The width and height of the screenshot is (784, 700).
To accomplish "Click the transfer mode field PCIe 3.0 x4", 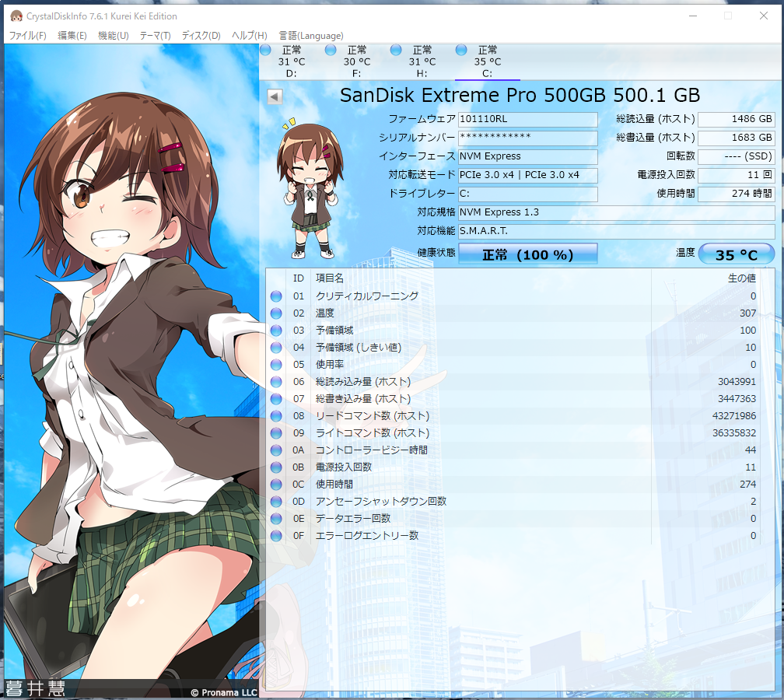I will (528, 175).
